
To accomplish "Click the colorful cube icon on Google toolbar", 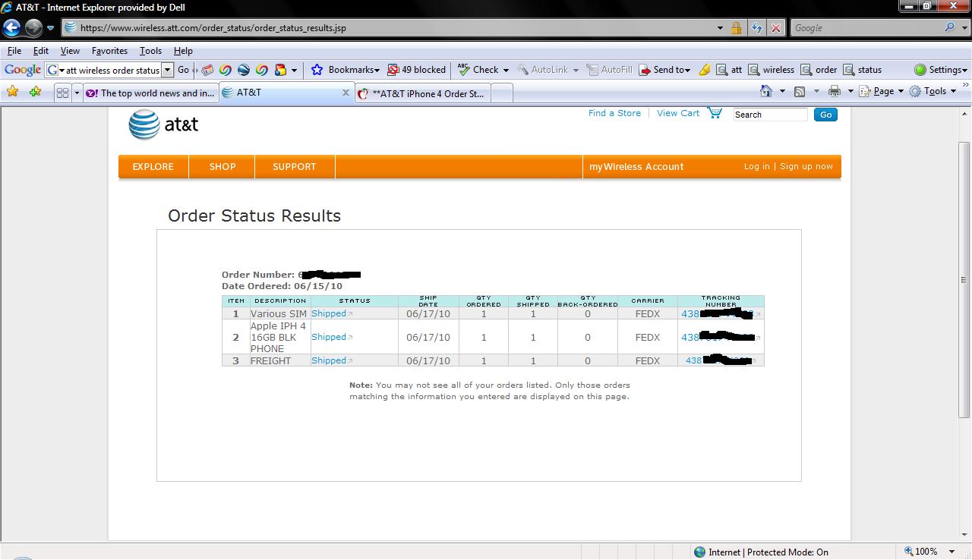I will pos(280,70).
